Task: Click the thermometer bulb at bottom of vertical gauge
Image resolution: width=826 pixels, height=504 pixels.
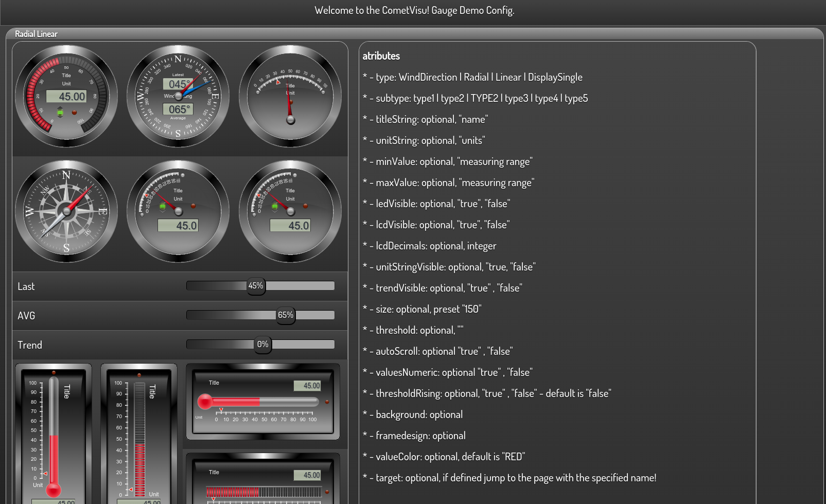Action: tap(54, 490)
